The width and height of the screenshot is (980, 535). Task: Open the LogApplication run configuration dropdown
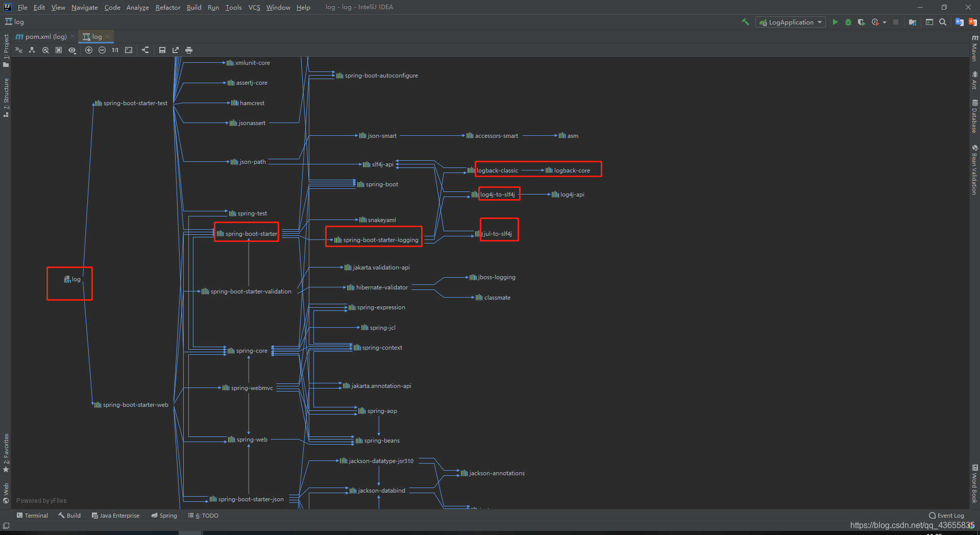coord(790,22)
